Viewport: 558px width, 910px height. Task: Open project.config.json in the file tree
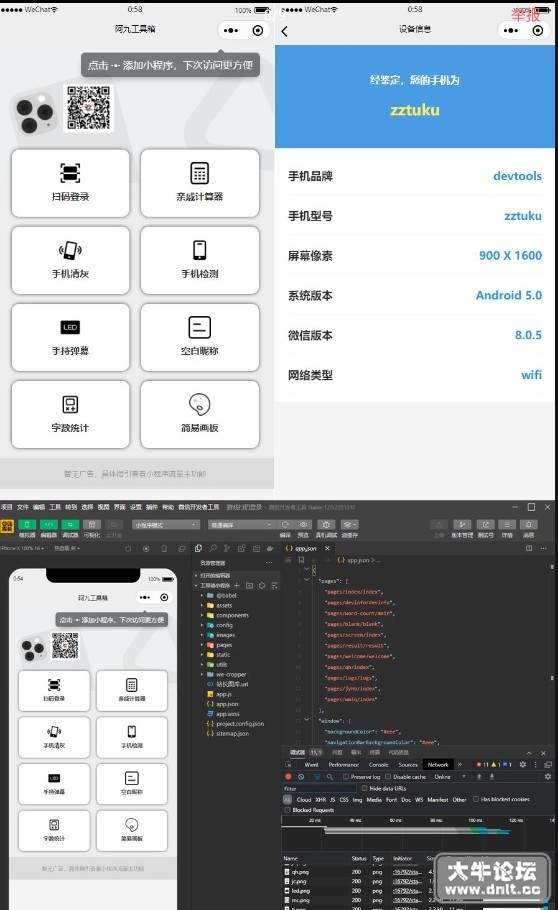pyautogui.click(x=236, y=724)
